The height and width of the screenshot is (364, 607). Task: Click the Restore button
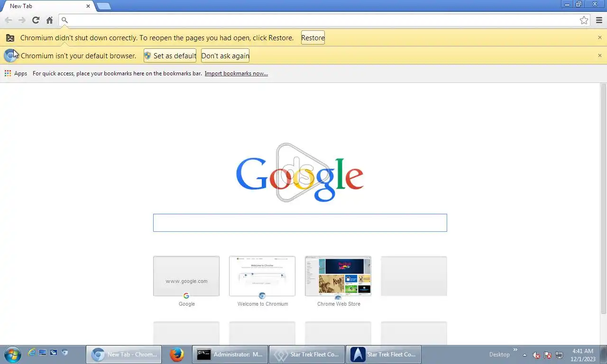313,38
